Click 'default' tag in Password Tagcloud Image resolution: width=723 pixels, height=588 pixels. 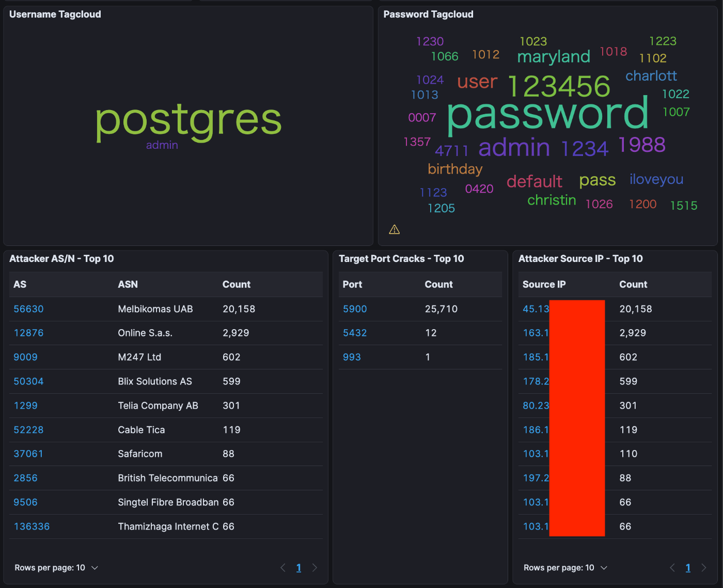coord(535,181)
